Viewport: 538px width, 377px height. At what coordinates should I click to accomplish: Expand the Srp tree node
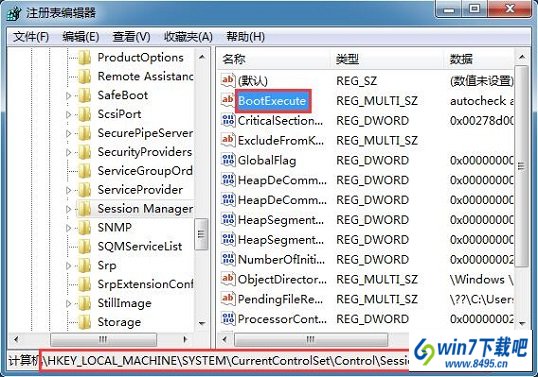pos(68,266)
